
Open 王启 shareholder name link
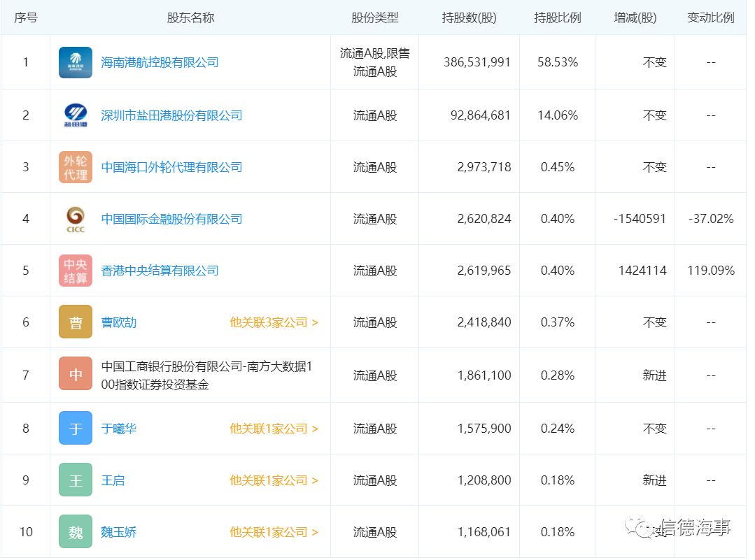coord(113,480)
